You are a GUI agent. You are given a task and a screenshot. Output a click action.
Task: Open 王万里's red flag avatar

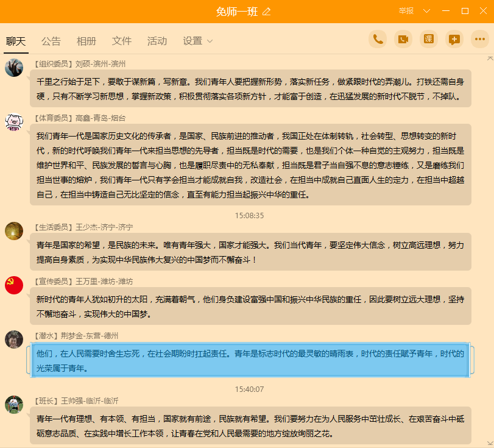pos(14,285)
